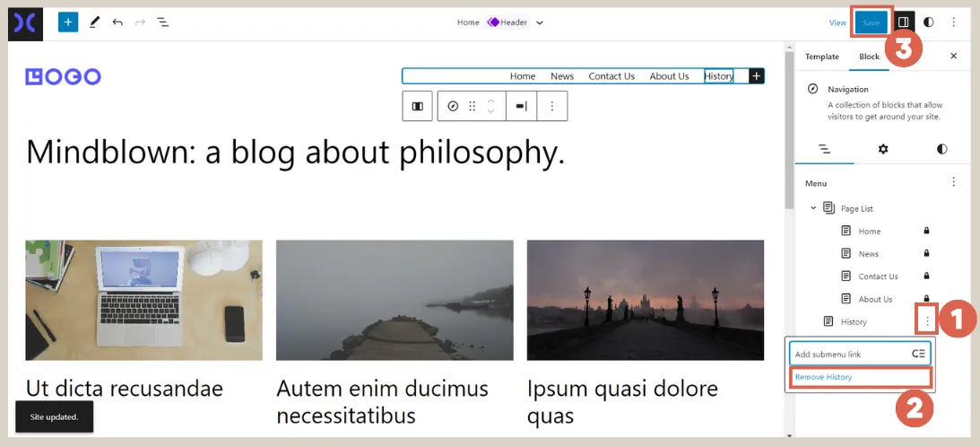Image resolution: width=980 pixels, height=447 pixels.
Task: Click the bridge at dusk post thumbnail
Action: (645, 300)
